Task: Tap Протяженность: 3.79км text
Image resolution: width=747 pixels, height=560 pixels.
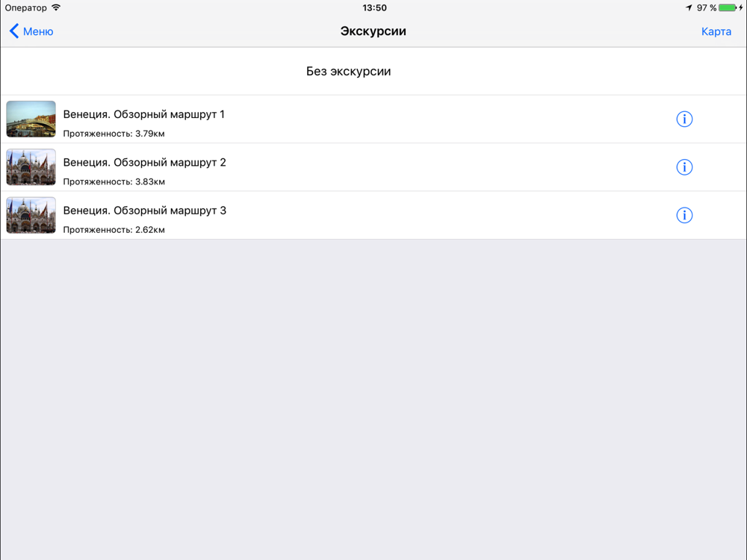Action: pyautogui.click(x=114, y=134)
